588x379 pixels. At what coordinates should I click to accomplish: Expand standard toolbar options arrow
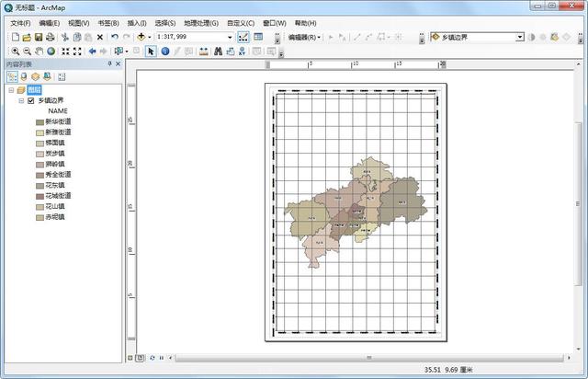277,39
